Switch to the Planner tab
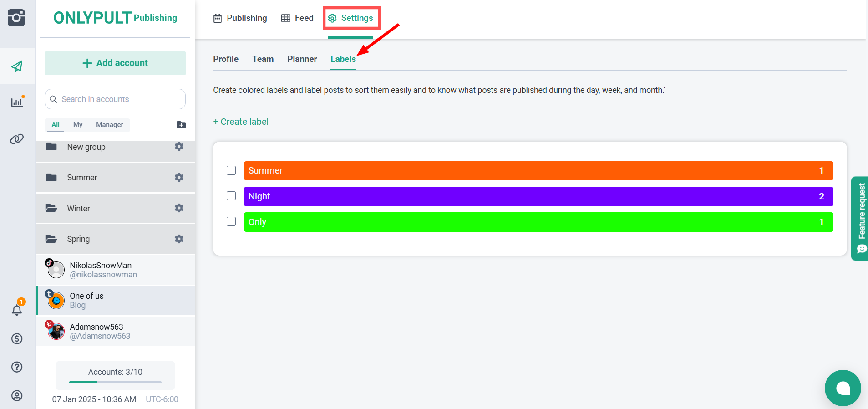The image size is (868, 409). [302, 59]
